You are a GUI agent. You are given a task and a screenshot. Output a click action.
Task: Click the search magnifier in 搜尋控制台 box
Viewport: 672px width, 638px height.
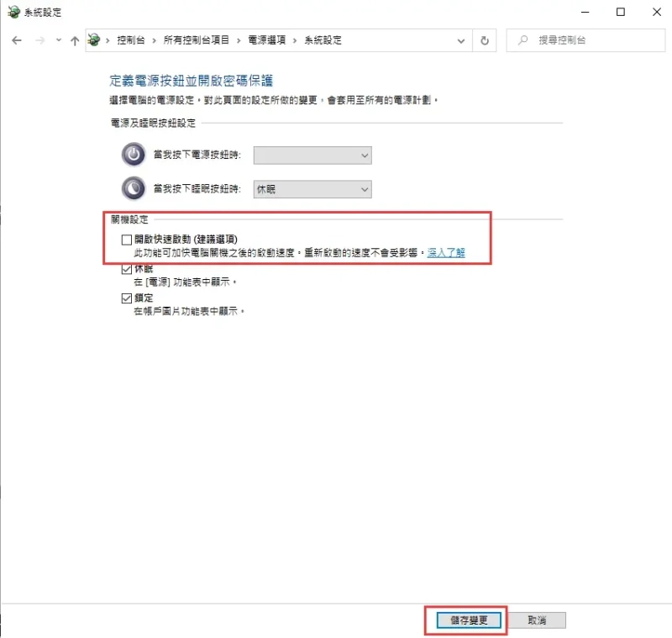tap(522, 40)
